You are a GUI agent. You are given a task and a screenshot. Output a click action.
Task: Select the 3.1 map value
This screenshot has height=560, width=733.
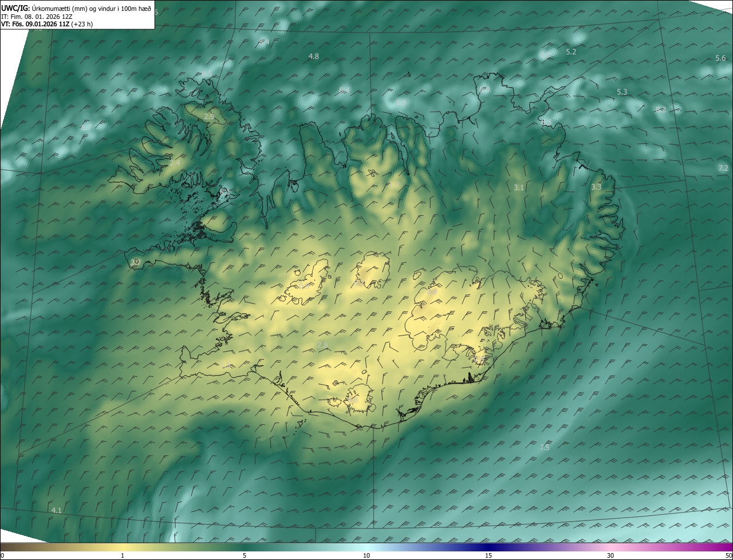pos(519,187)
